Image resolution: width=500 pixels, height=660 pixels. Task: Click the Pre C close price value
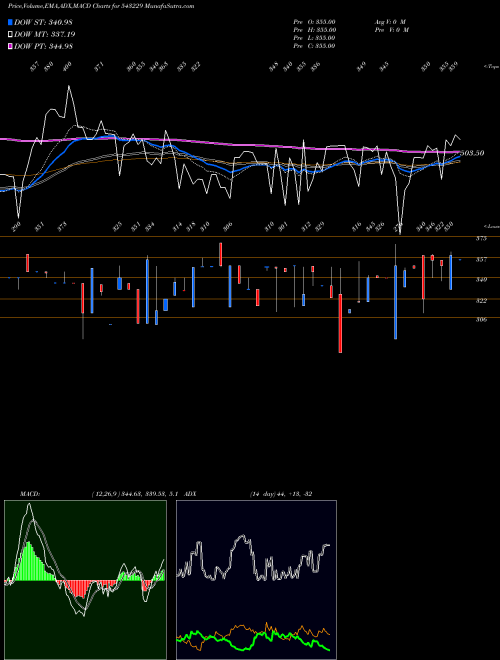click(x=325, y=46)
